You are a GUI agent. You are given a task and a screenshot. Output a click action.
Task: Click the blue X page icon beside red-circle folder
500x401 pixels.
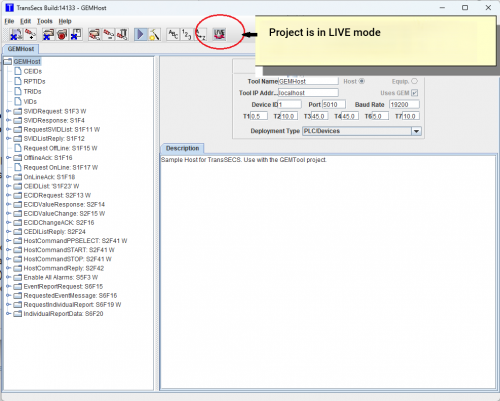pyautogui.click(x=76, y=34)
